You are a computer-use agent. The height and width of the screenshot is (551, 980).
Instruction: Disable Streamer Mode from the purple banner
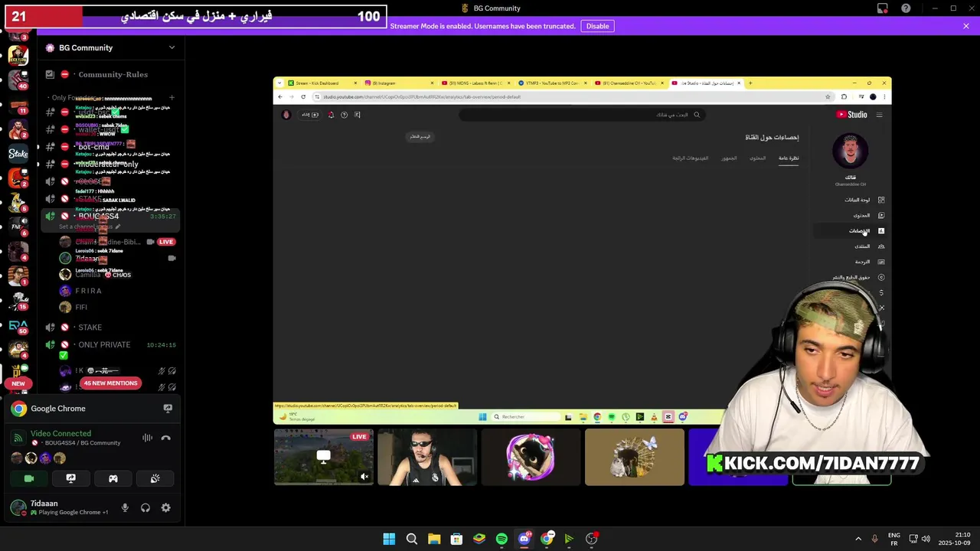(597, 26)
